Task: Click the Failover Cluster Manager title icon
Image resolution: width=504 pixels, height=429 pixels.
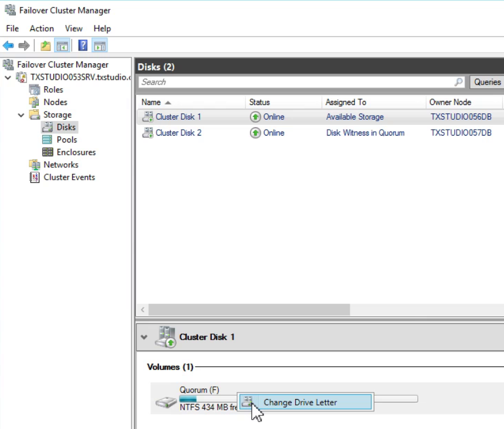Action: 10,10
